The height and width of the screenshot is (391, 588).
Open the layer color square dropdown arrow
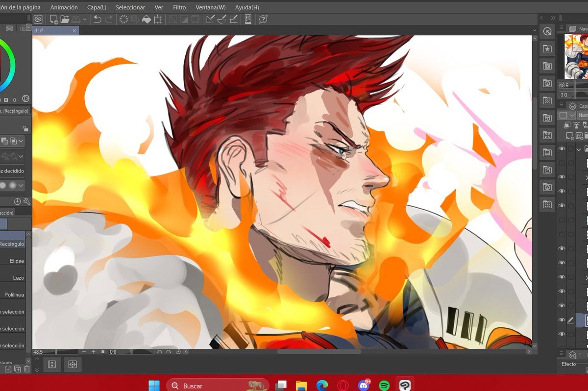[572, 115]
